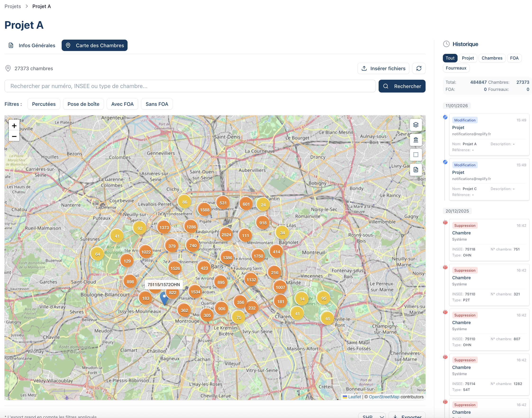Activate the rectangle selection tool on the map
532x418 pixels.
tap(416, 155)
